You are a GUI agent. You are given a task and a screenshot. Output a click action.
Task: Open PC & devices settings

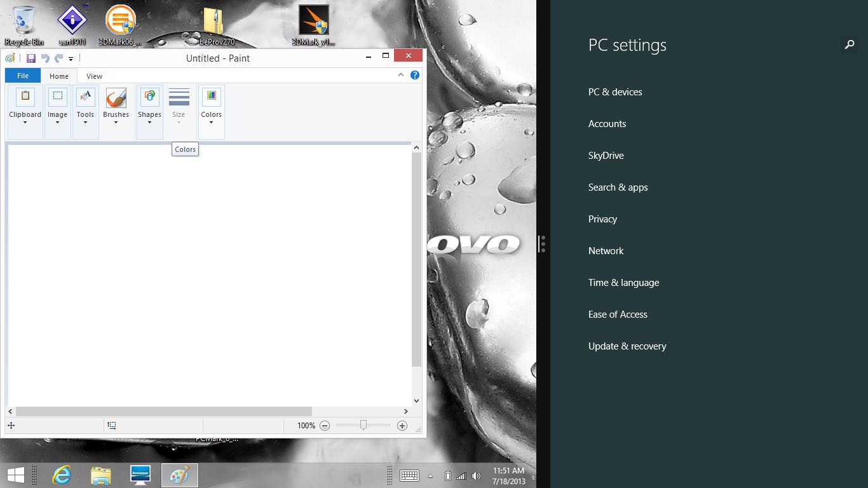coord(615,92)
